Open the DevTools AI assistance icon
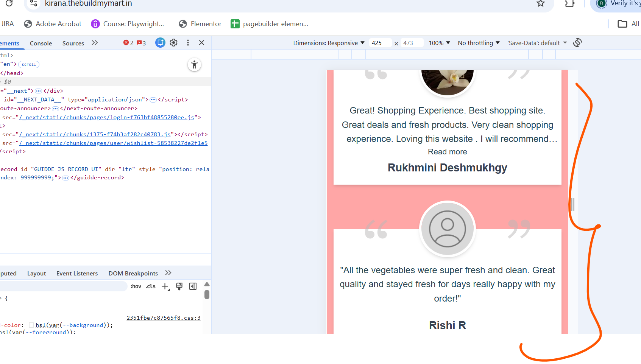The image size is (641, 364). tap(161, 43)
